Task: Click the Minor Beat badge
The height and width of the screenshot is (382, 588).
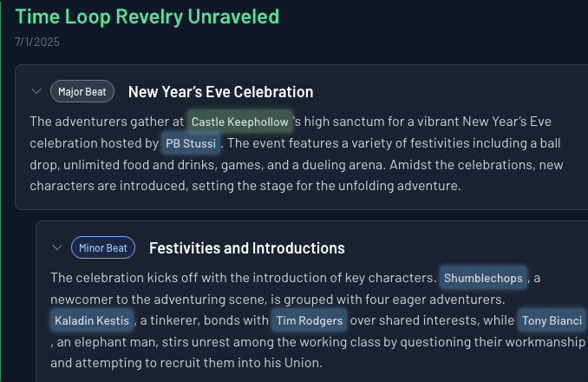Action: [103, 248]
